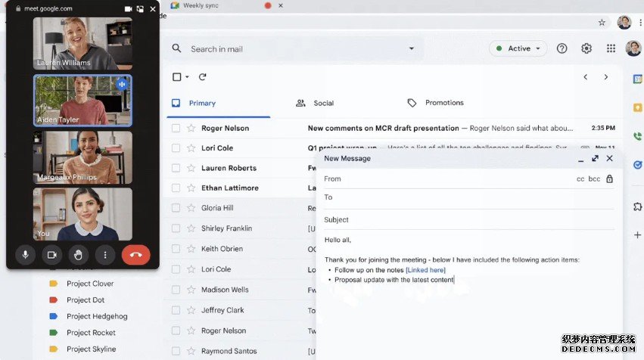Screen dimensions: 644x360
Task: Click the From field in New Message
Action: point(448,179)
